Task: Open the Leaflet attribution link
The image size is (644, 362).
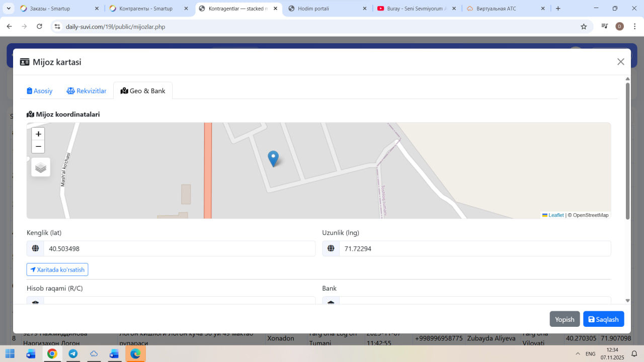Action: (x=555, y=215)
